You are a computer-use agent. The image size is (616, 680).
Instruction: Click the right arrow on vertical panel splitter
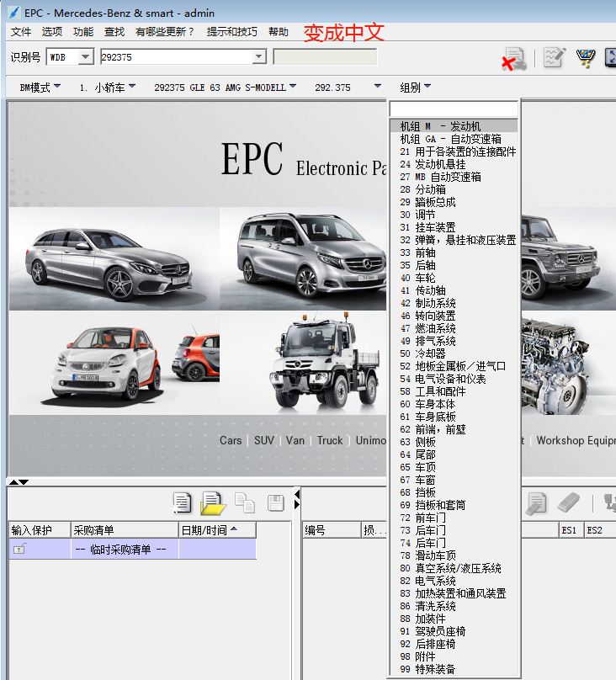(x=297, y=504)
